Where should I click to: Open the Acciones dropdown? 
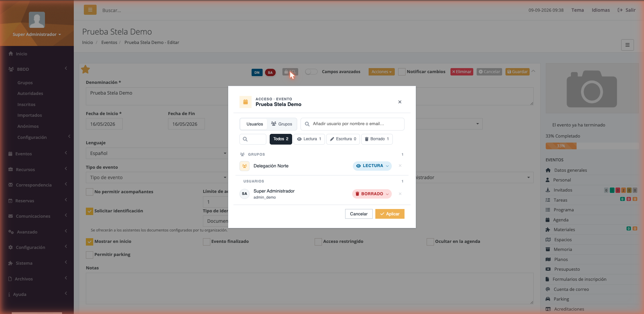[381, 72]
